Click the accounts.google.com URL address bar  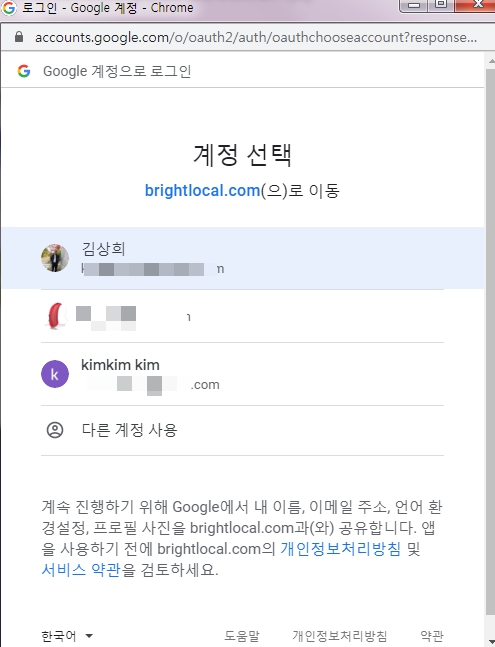[x=256, y=37]
